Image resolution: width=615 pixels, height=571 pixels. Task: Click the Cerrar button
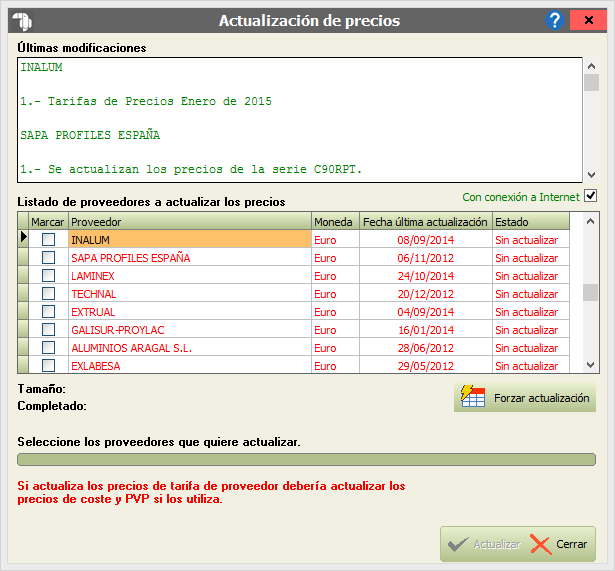(x=559, y=544)
